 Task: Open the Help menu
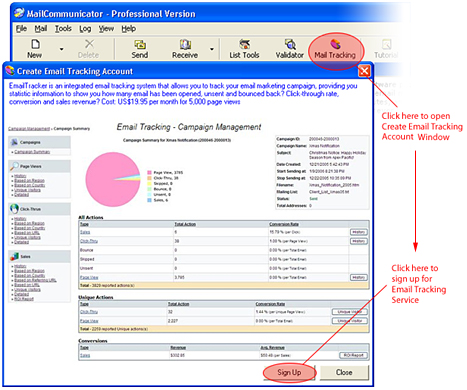click(128, 29)
